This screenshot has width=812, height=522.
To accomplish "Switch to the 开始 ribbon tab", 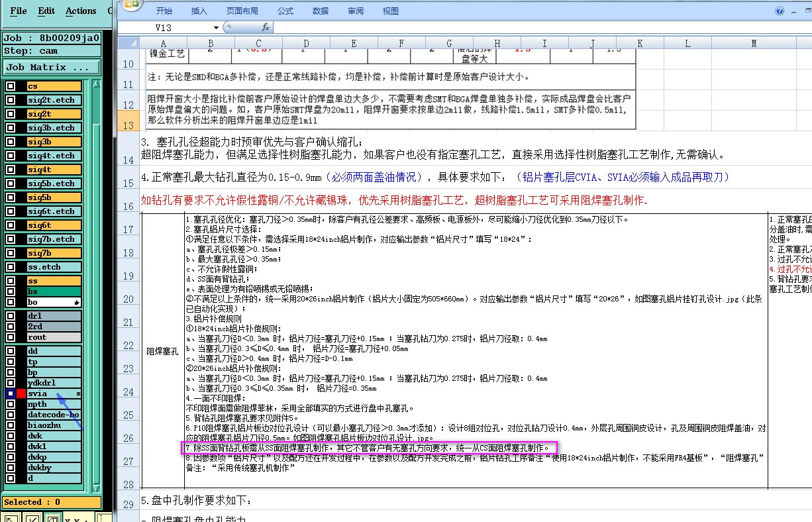I will pos(164,11).
